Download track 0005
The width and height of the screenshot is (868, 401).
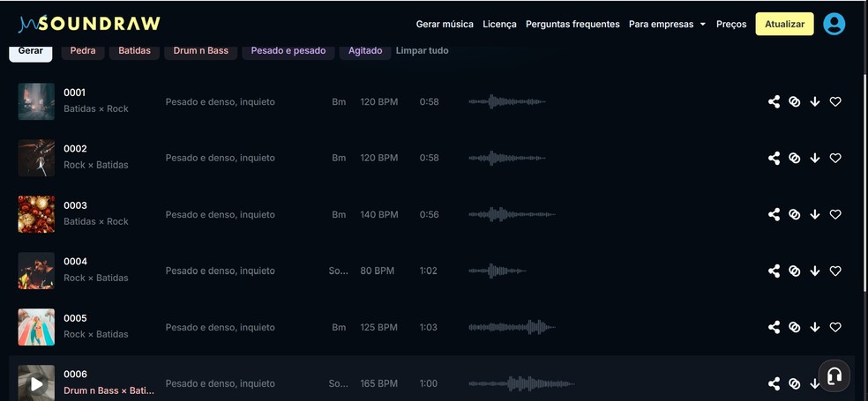(x=815, y=327)
